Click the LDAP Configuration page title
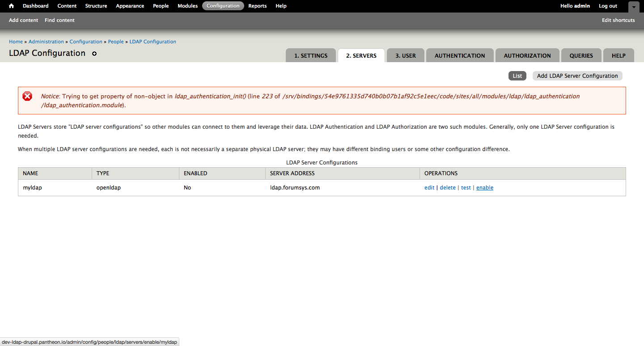 click(x=47, y=53)
